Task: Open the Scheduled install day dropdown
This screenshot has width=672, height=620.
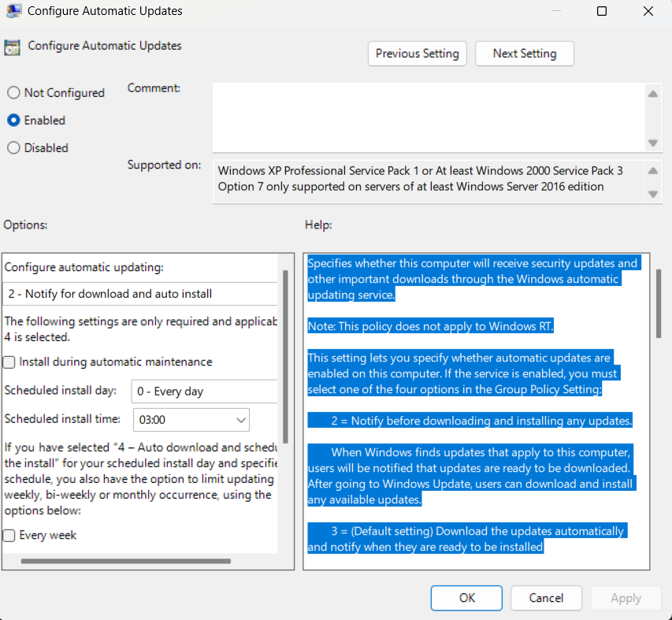Action: click(x=204, y=392)
